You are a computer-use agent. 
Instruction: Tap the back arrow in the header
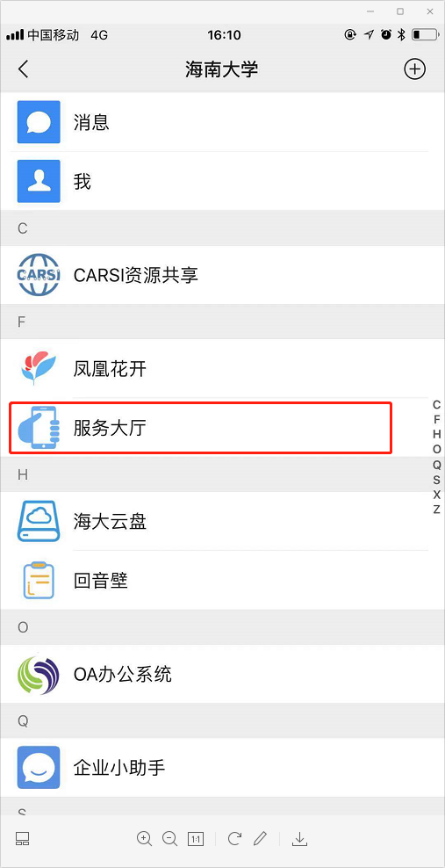coord(23,69)
